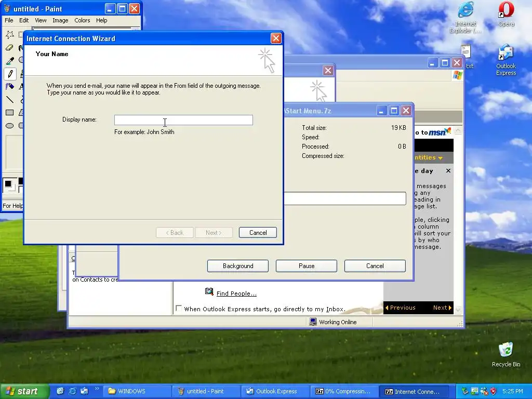Switch to Outlook Express taskbar button
The height and width of the screenshot is (399, 532).
tap(275, 391)
